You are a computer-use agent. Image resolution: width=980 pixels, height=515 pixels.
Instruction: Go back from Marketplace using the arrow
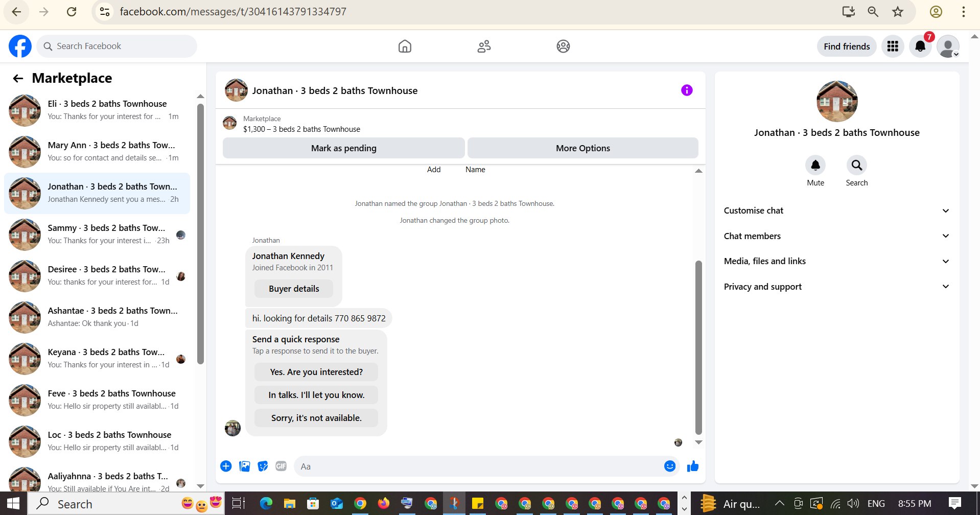pyautogui.click(x=18, y=78)
